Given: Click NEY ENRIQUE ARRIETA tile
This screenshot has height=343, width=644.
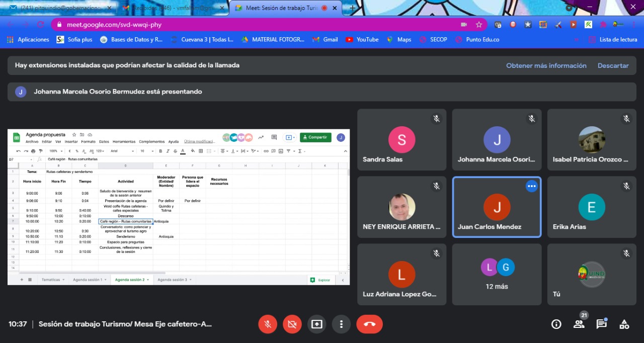Looking at the screenshot, I should pyautogui.click(x=402, y=207).
